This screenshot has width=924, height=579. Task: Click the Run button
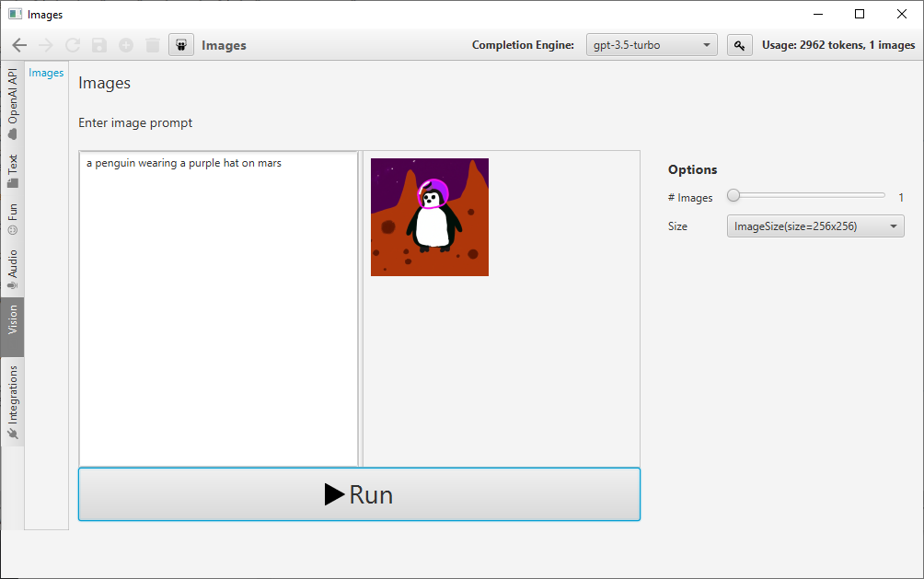click(360, 494)
